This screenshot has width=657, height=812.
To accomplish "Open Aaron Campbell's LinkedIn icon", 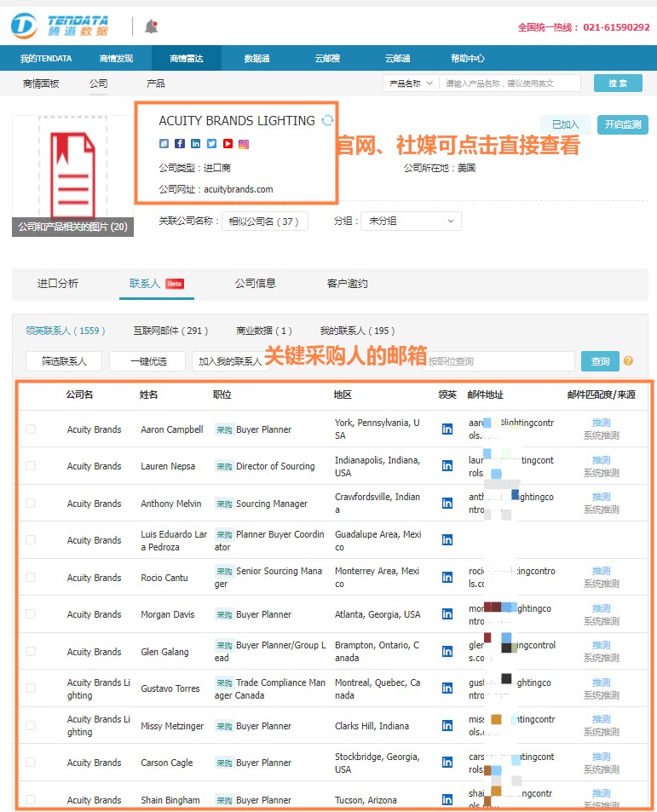I will (447, 429).
